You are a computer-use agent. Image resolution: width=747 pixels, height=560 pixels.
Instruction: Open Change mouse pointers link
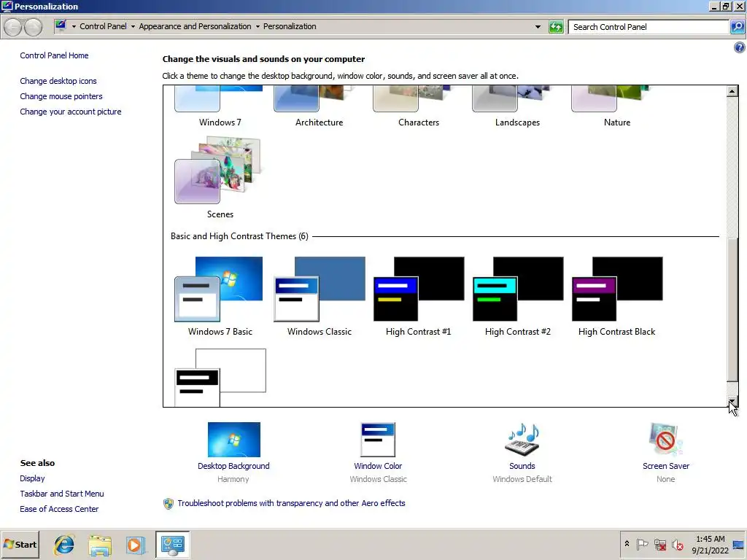[x=61, y=96]
